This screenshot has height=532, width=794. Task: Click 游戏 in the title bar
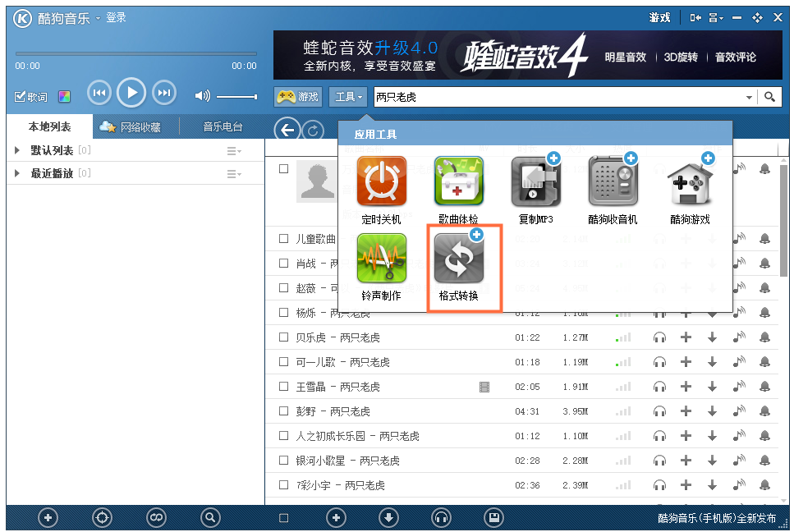(x=660, y=18)
